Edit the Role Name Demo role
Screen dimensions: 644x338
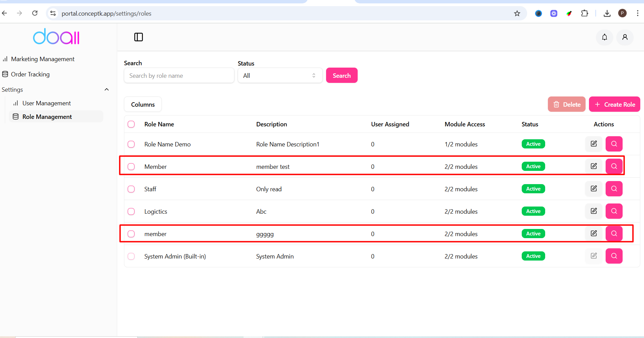[x=593, y=144]
